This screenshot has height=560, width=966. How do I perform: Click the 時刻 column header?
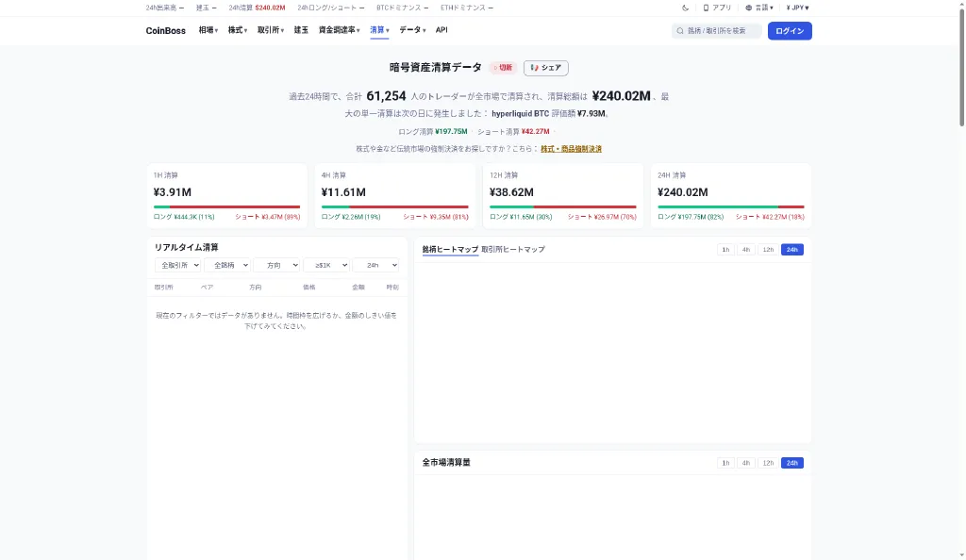[x=391, y=288]
